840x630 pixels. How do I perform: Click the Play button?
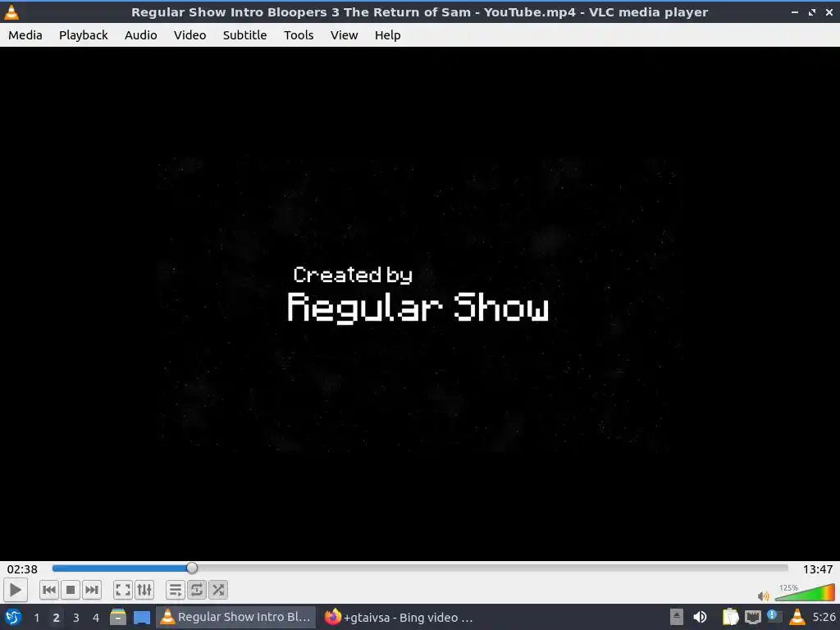pos(16,591)
